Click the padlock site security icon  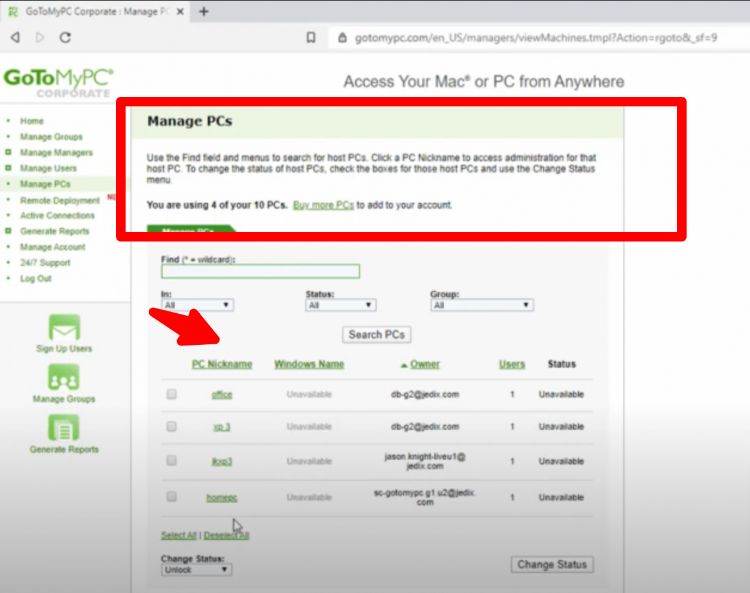[x=342, y=37]
